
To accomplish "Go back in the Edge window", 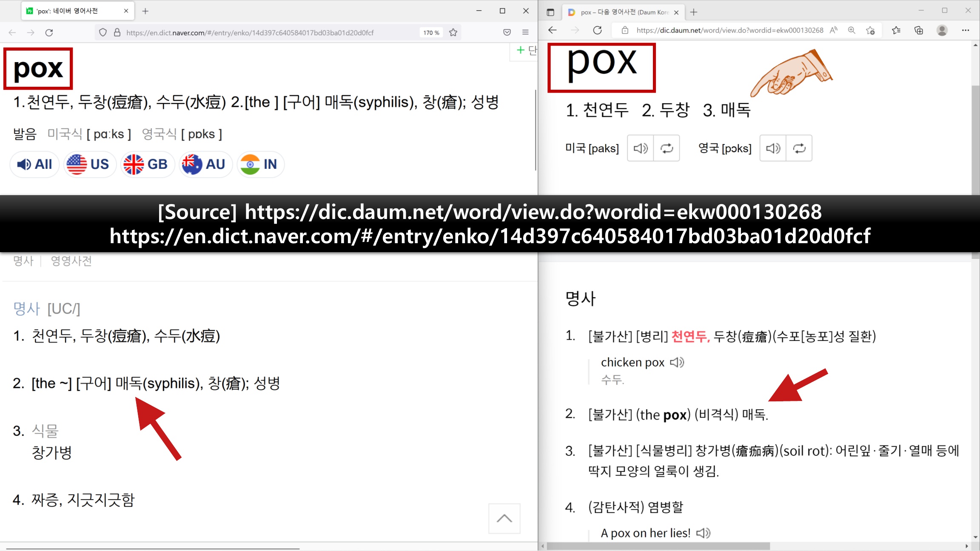I will coord(552,30).
